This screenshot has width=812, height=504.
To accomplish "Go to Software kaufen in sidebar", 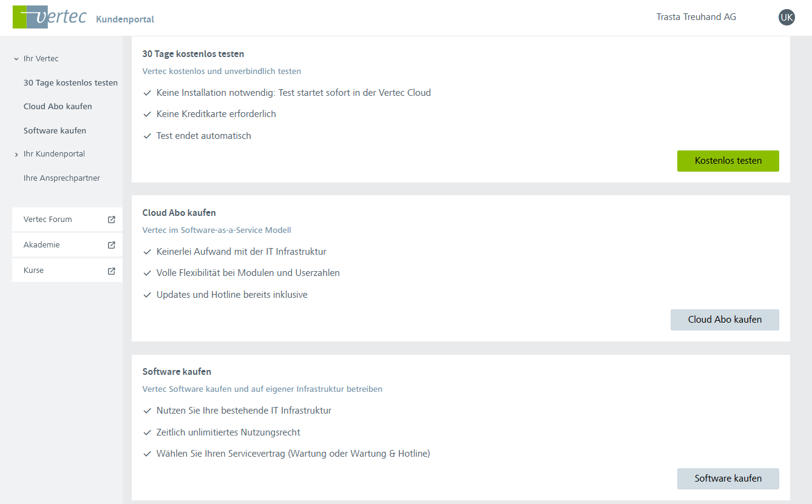I will [55, 130].
